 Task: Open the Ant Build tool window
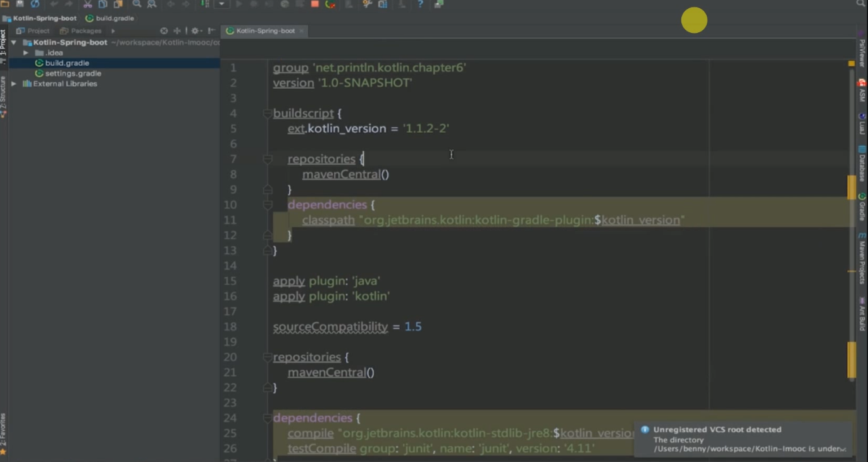(862, 314)
